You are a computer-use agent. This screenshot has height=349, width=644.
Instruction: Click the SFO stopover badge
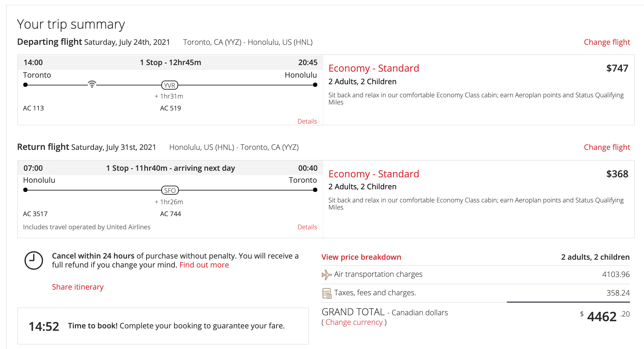pos(170,190)
